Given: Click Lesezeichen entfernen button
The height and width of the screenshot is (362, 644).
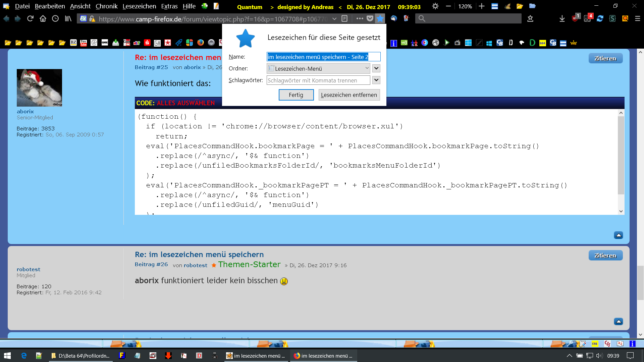Looking at the screenshot, I should pos(349,95).
